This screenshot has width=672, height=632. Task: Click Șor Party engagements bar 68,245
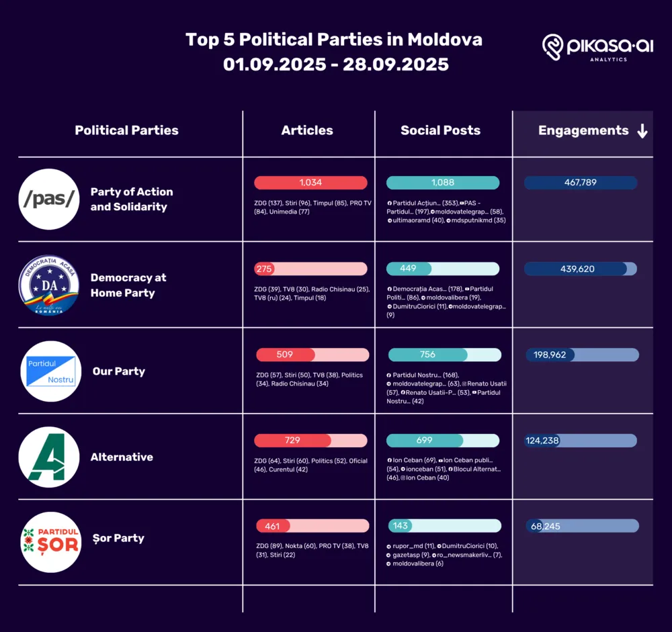pos(582,526)
